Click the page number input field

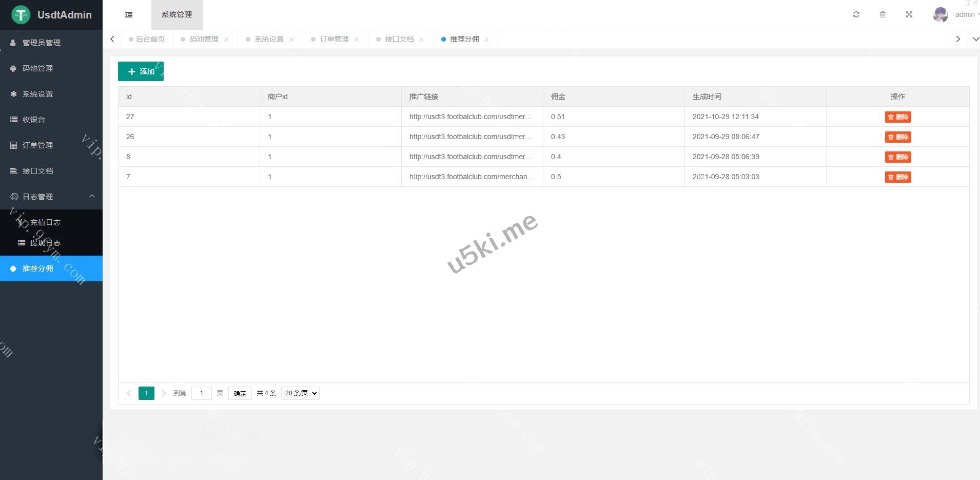click(x=202, y=393)
